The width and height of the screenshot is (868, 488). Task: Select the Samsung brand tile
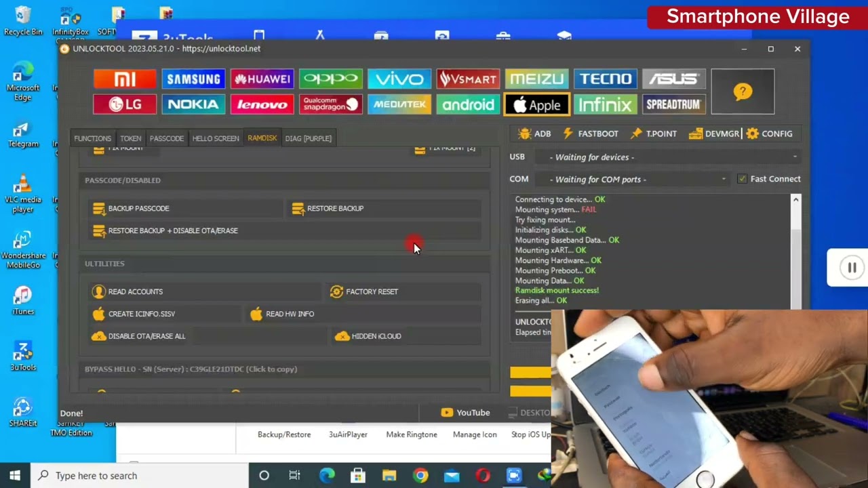click(x=193, y=79)
